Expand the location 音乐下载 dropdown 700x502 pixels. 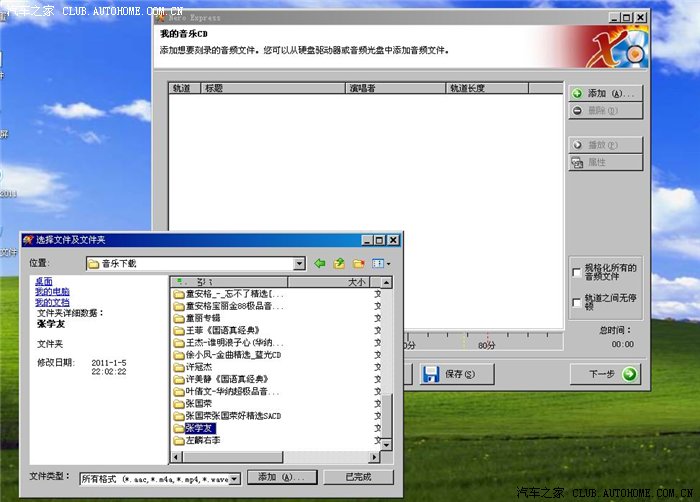(x=299, y=263)
